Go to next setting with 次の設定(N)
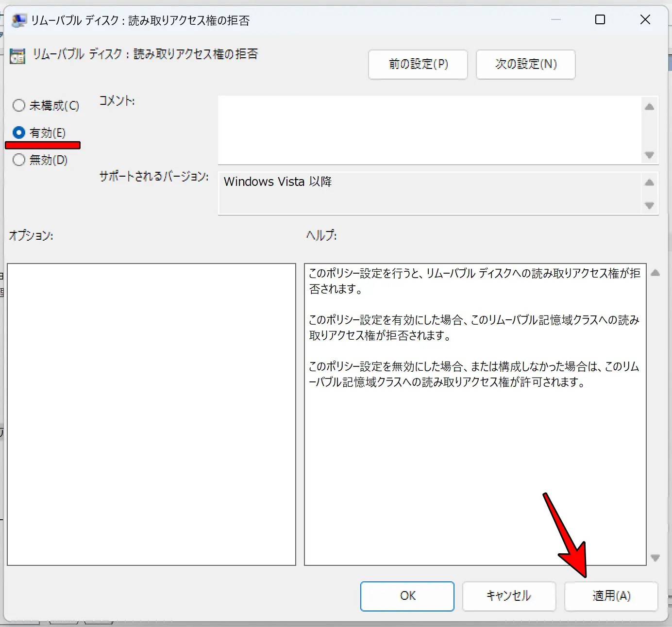Image resolution: width=672 pixels, height=627 pixels. [525, 64]
